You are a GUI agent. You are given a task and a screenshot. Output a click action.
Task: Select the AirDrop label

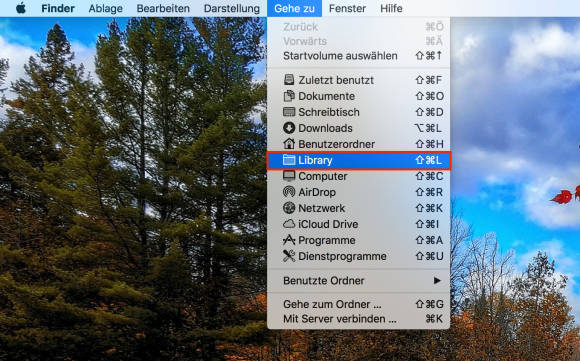point(317,192)
